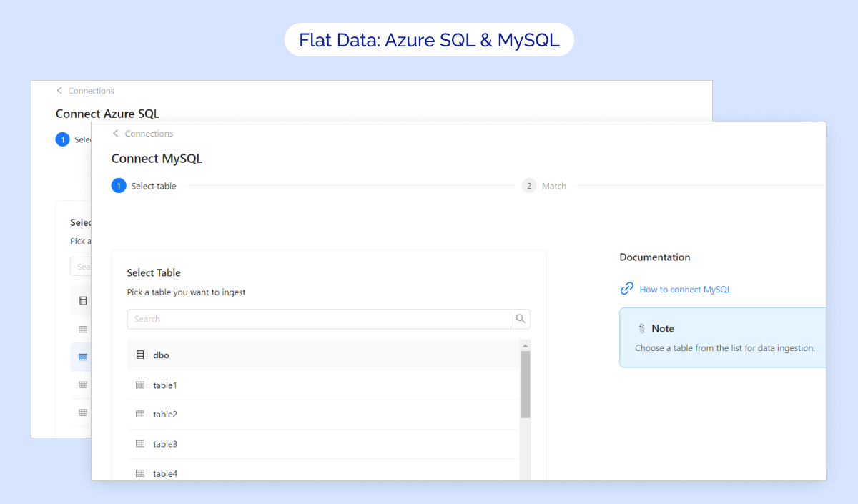Select table2 from the list

click(x=165, y=415)
